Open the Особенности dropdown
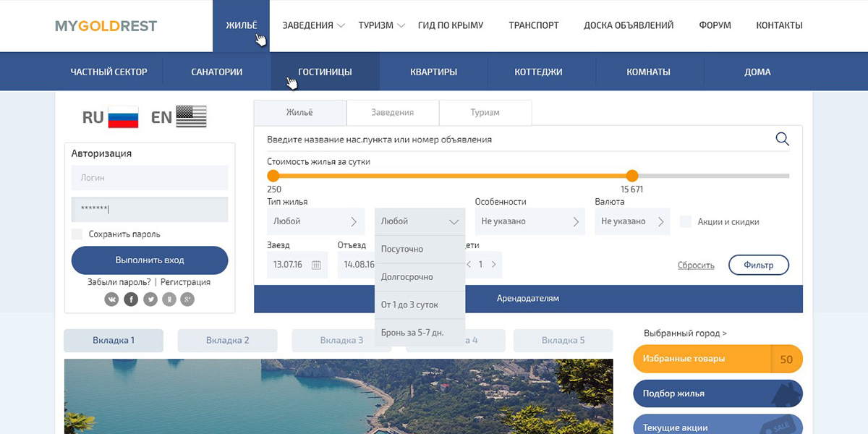Screen dimensions: 868x434 pos(529,221)
